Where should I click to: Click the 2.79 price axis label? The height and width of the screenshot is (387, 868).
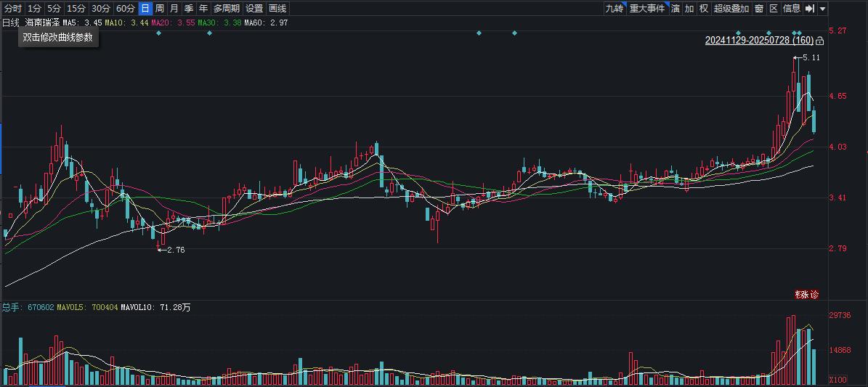(x=837, y=248)
